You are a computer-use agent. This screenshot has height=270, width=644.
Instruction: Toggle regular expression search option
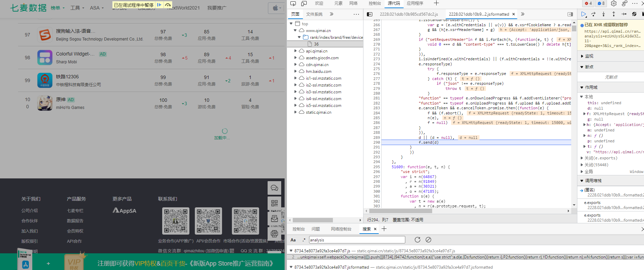pos(304,240)
